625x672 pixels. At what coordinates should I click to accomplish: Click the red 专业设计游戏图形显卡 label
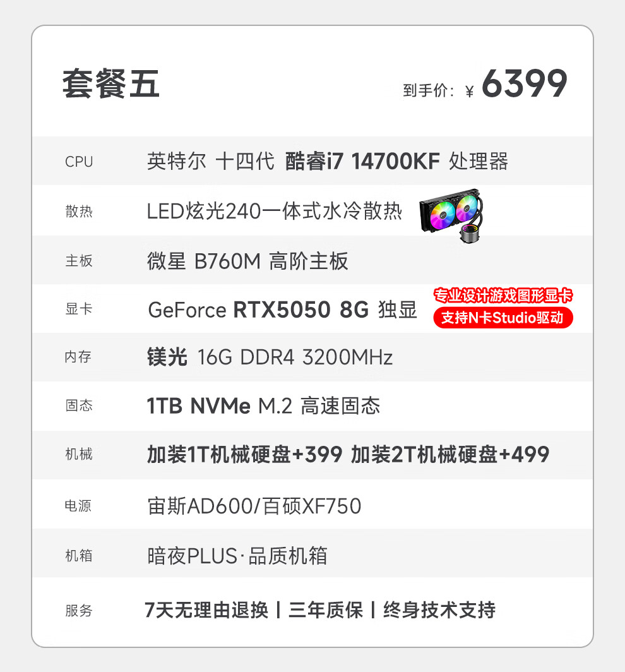(x=503, y=296)
